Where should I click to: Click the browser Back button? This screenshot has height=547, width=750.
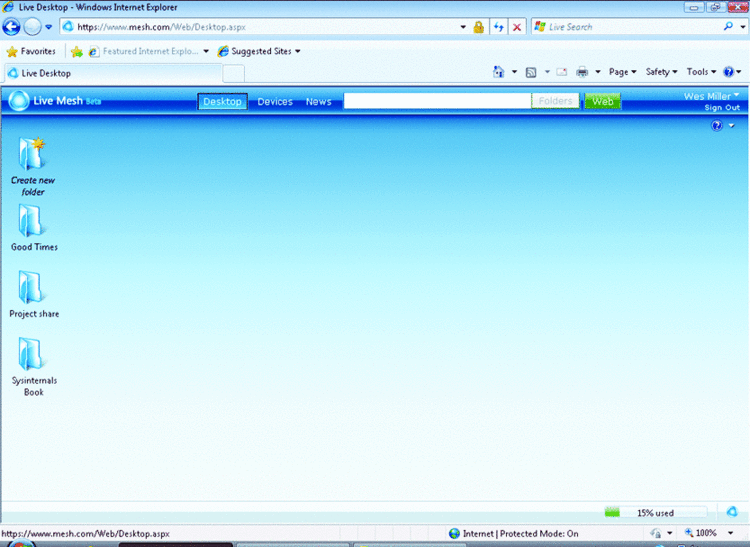coord(11,27)
